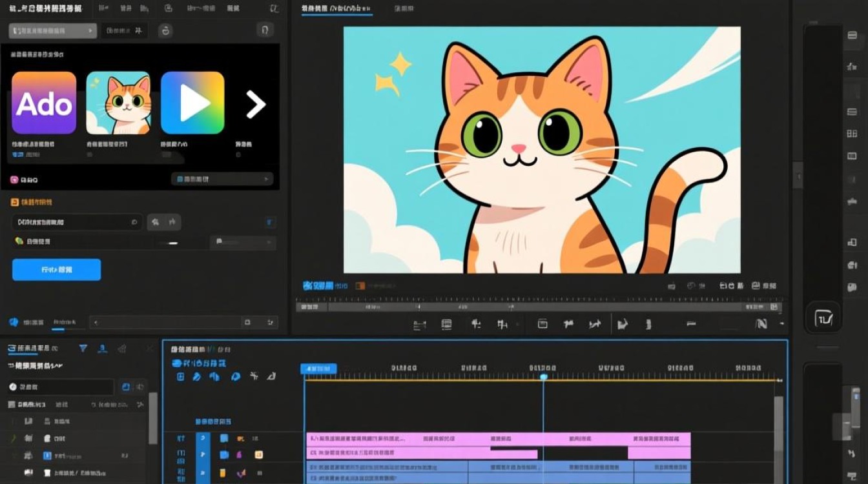
Task: Click the blue round icon at the left panel's bottom
Action: coord(13,322)
